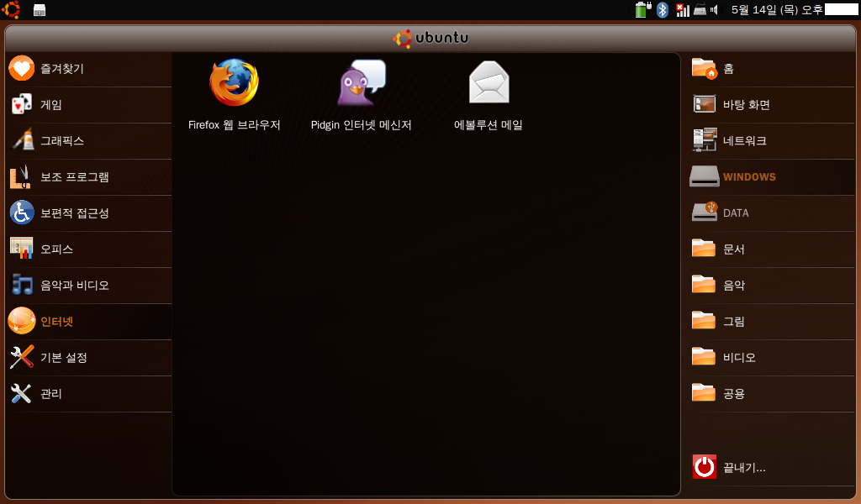The image size is (861, 504).
Task: Click the 끝내기... power button
Action: tap(772, 468)
